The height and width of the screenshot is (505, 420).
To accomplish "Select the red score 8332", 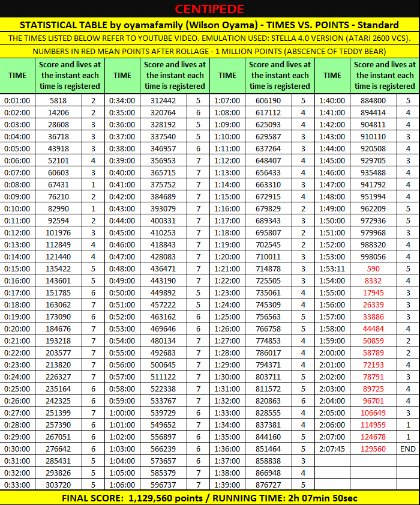I will point(373,280).
